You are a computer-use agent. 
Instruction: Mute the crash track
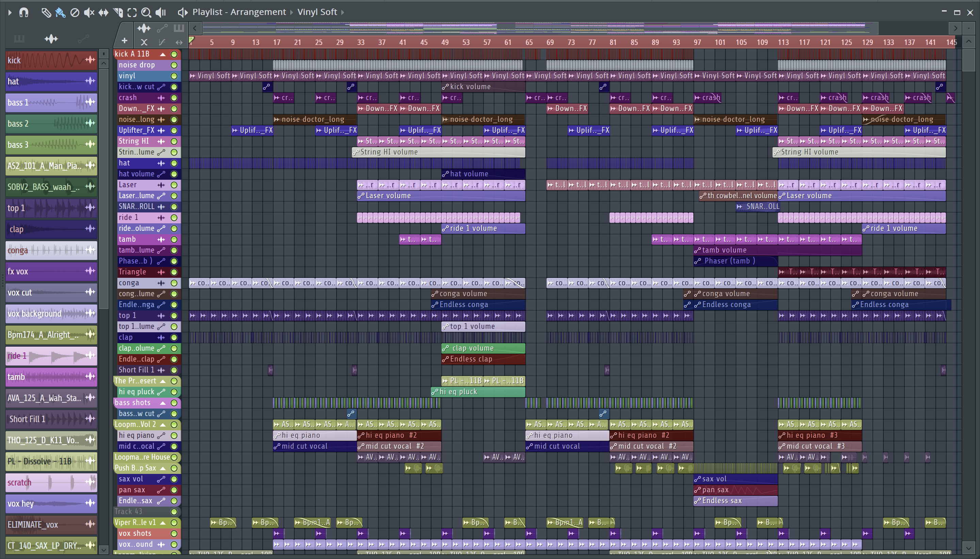pos(174,98)
